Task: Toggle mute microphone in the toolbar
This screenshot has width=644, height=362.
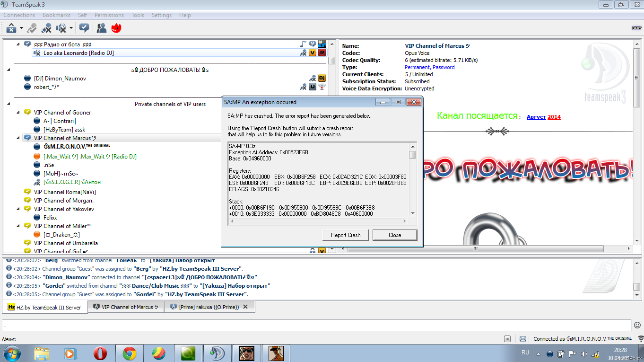Action: 46,28
